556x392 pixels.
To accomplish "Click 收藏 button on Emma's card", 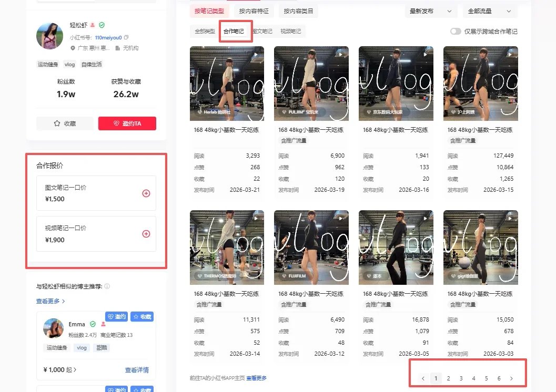I will click(142, 316).
